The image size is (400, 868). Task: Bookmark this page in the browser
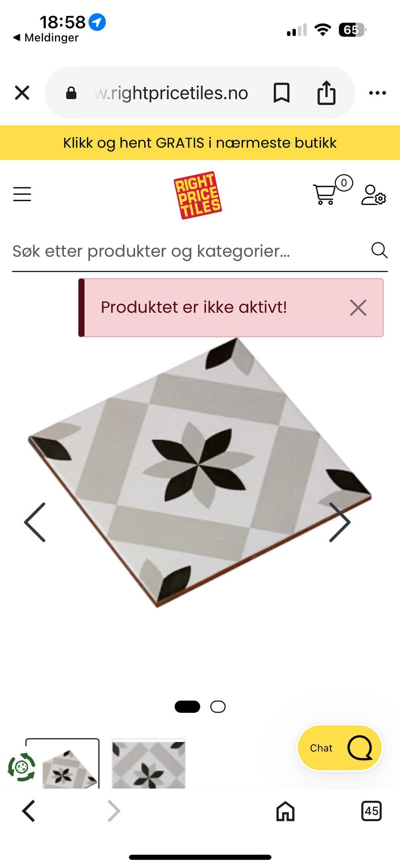282,93
